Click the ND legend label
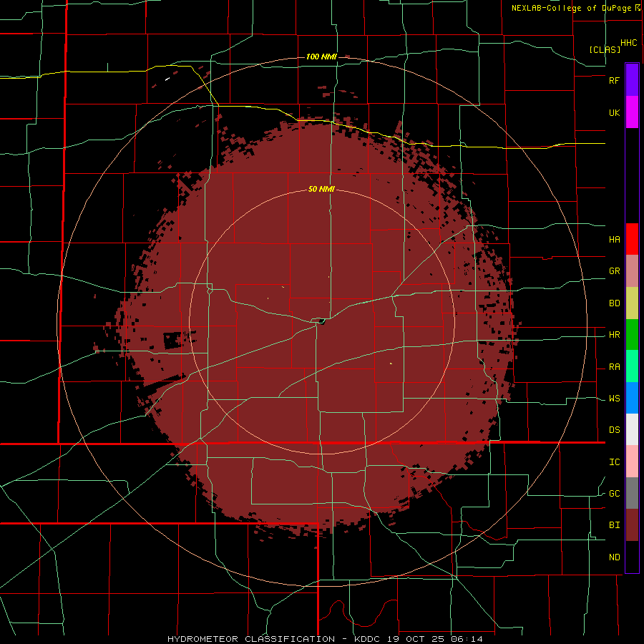The image size is (644, 644). point(615,557)
